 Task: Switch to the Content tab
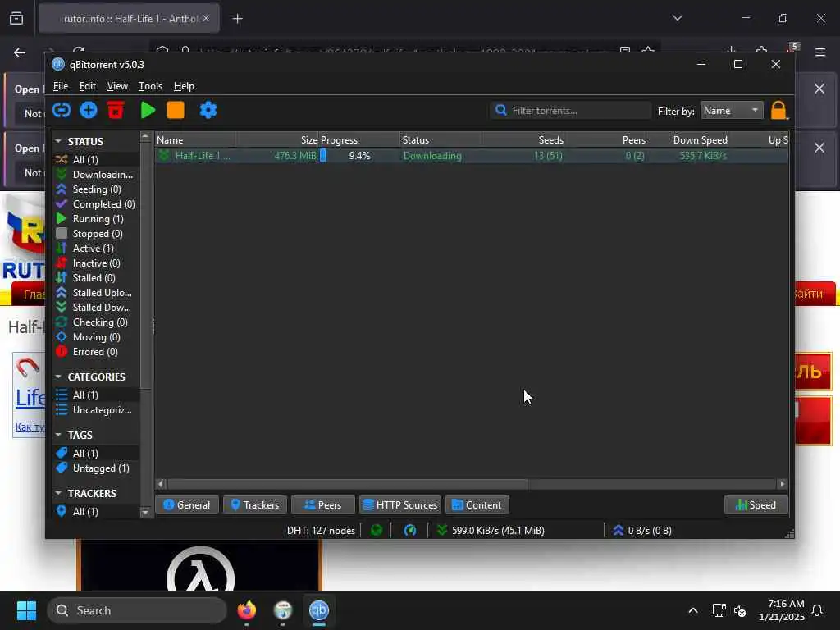pyautogui.click(x=477, y=504)
